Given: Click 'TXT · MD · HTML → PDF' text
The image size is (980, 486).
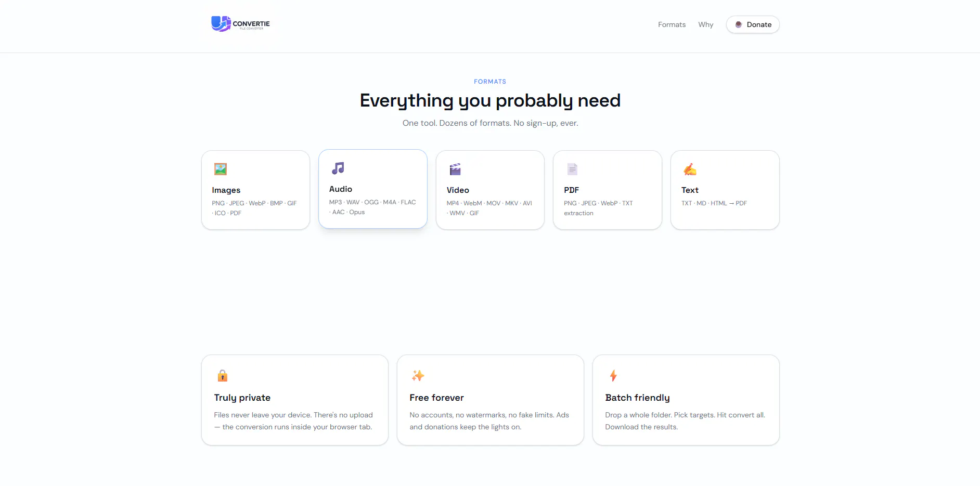Looking at the screenshot, I should click(x=714, y=203).
